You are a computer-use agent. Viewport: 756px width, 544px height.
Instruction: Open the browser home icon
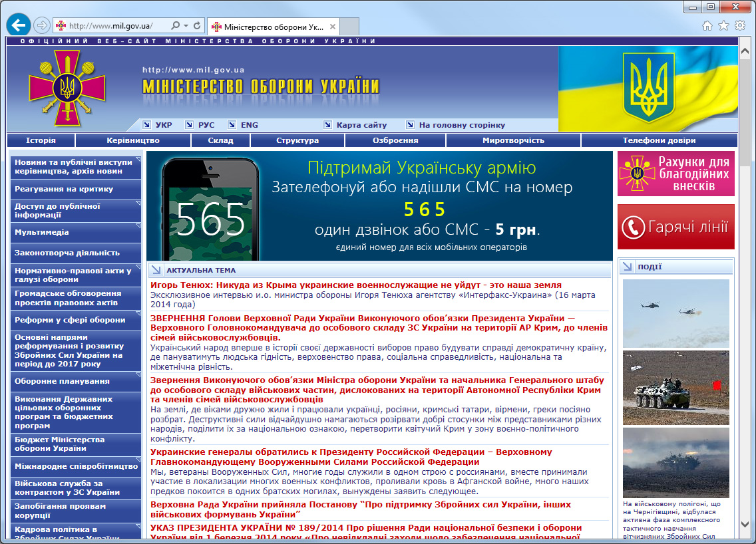tap(707, 25)
